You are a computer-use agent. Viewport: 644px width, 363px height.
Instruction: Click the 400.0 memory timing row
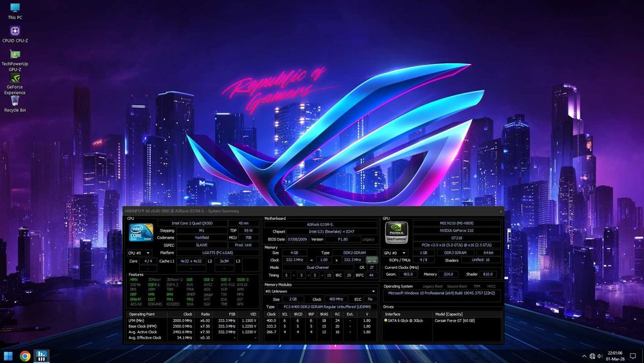tap(320, 320)
